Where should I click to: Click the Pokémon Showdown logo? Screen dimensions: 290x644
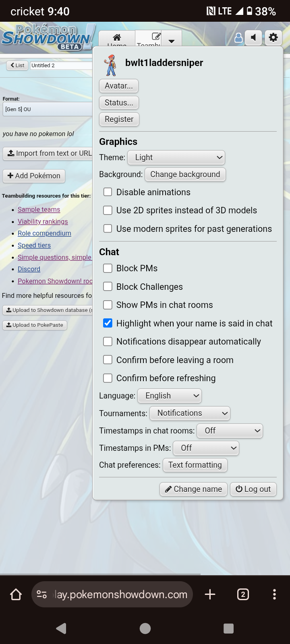48,37
